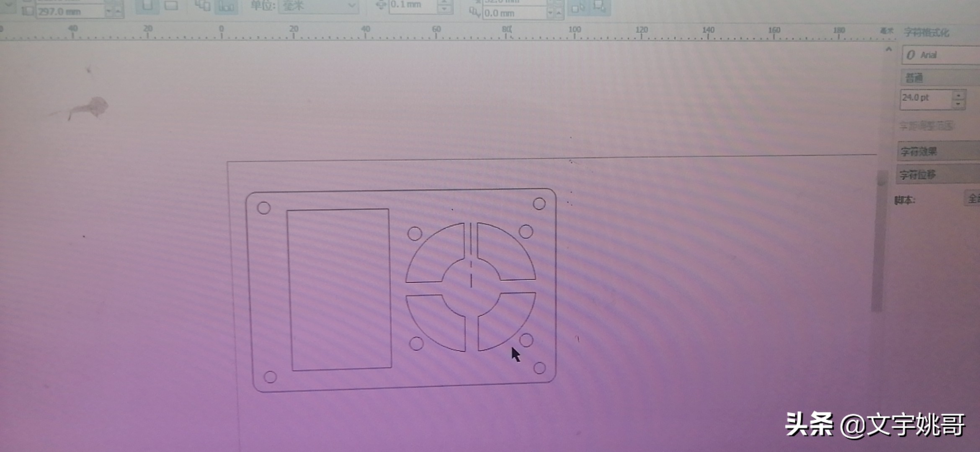The width and height of the screenshot is (980, 452).
Task: Click the scroll up arrow
Action: point(889,49)
